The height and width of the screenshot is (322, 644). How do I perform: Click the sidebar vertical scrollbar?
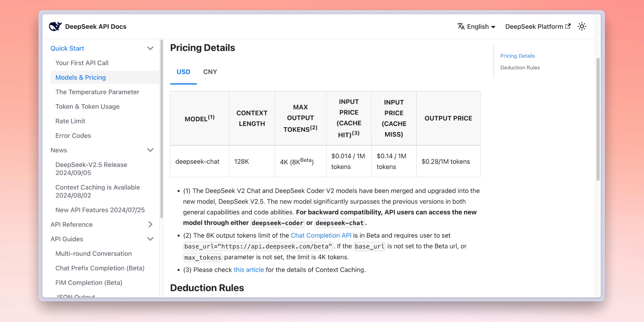point(162,129)
